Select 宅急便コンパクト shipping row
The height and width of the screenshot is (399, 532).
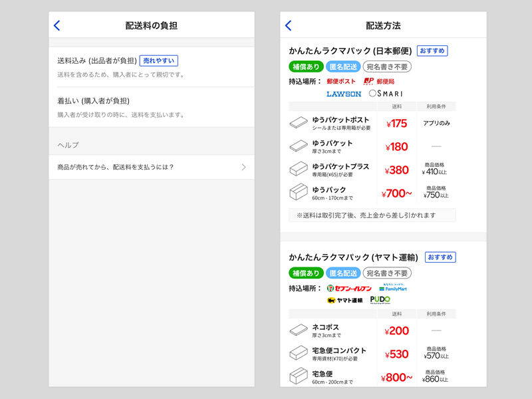pyautogui.click(x=372, y=354)
